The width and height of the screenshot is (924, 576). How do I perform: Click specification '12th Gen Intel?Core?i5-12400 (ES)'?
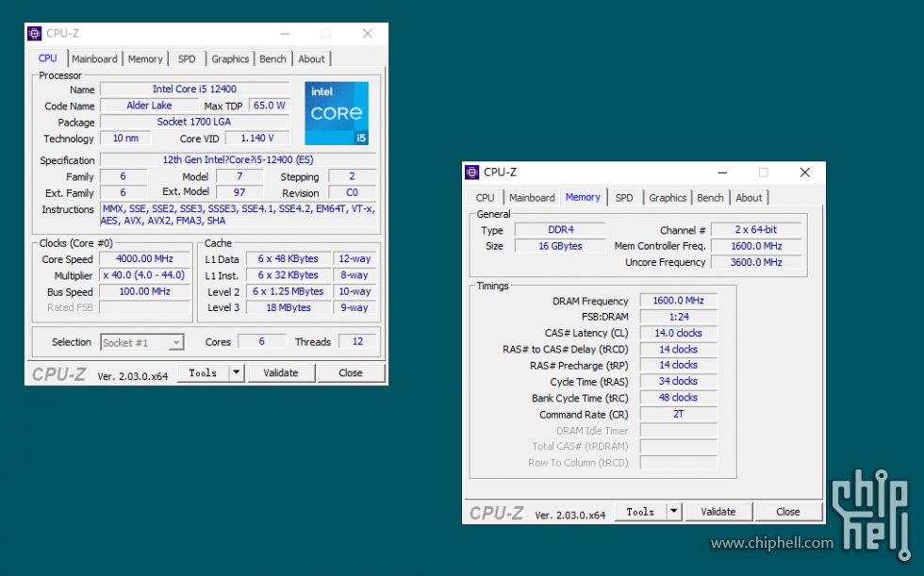[x=238, y=159]
